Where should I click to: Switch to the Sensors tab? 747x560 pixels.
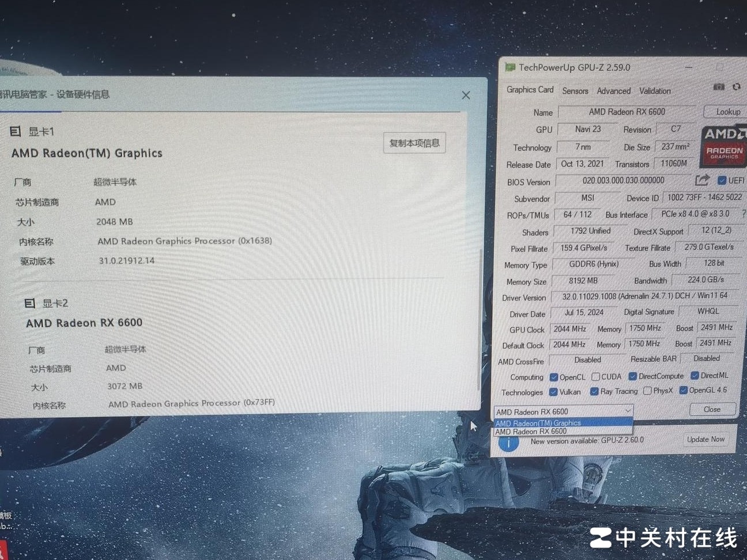575,91
